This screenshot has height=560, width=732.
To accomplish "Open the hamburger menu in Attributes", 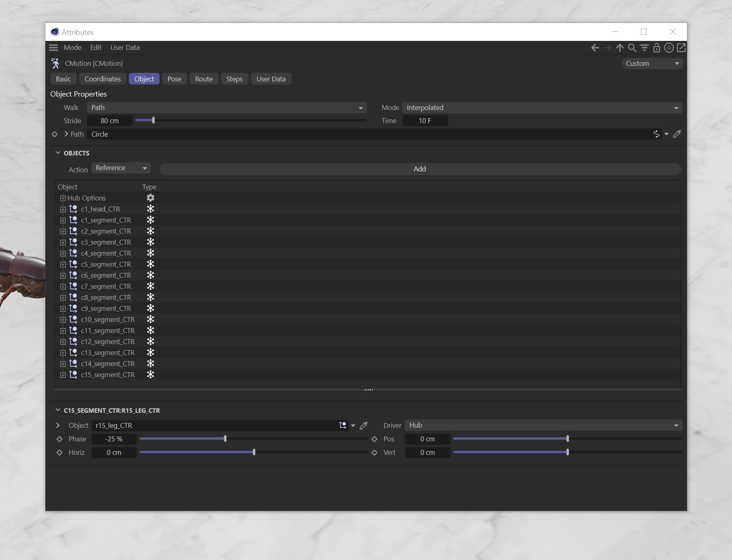I will [53, 47].
